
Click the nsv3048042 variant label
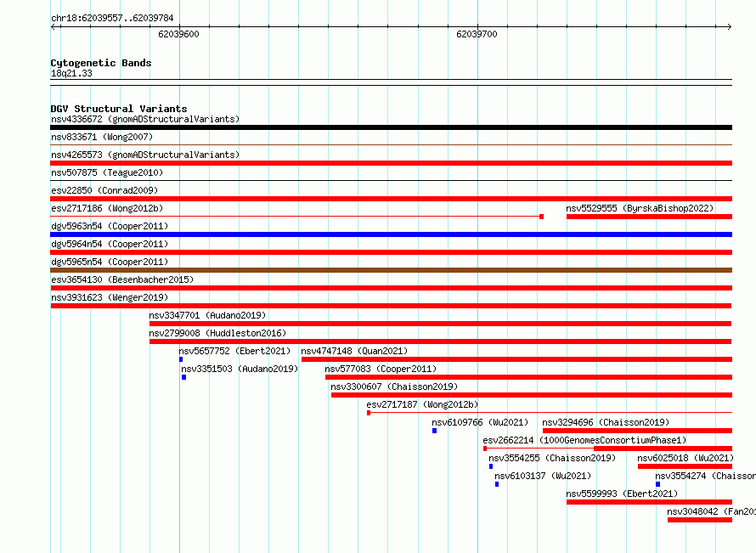point(711,511)
